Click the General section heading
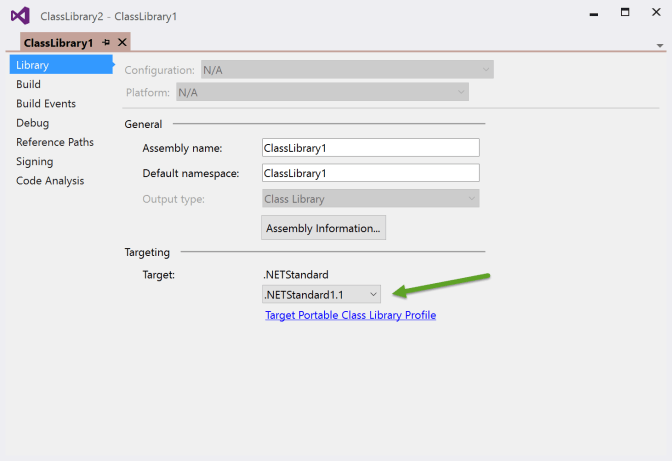 click(143, 124)
